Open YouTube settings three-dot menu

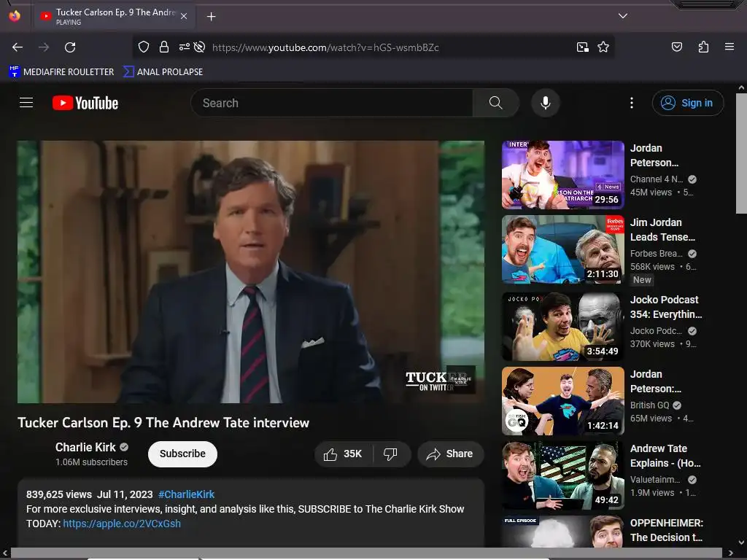(x=632, y=103)
